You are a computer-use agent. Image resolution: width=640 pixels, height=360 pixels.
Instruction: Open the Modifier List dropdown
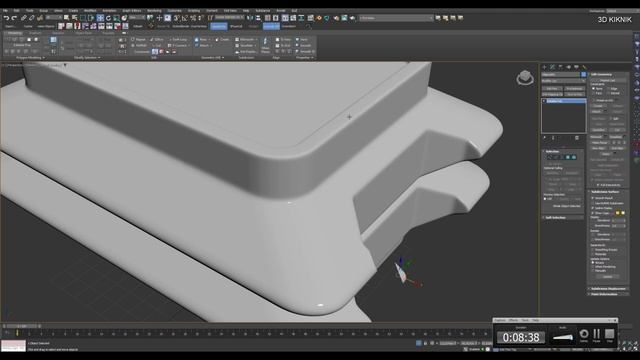pyautogui.click(x=564, y=81)
